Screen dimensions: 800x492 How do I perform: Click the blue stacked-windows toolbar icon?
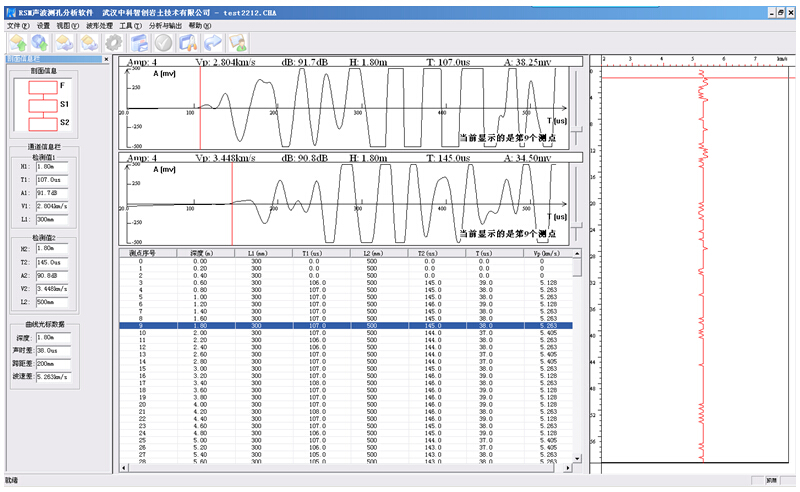coord(139,43)
